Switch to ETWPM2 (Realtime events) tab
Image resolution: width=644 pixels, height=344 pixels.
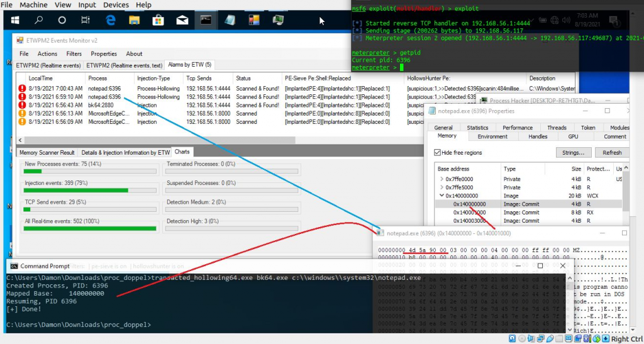48,65
